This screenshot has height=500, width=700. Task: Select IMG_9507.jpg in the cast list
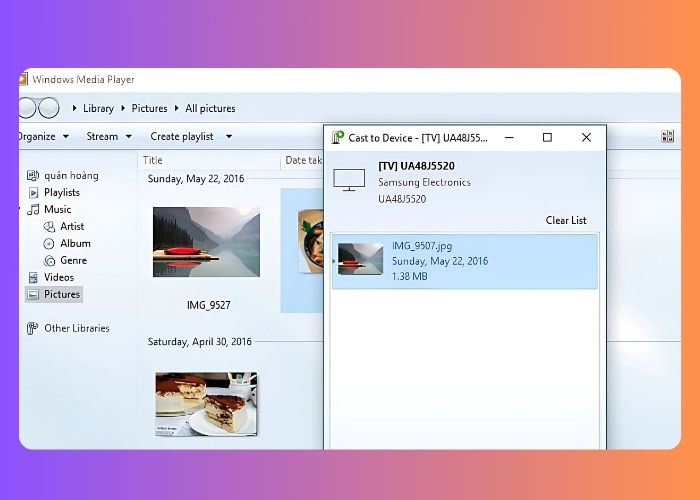click(464, 260)
